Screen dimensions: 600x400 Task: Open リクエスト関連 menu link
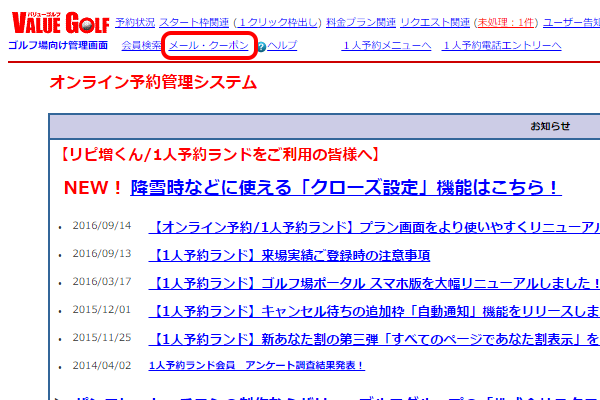point(435,23)
